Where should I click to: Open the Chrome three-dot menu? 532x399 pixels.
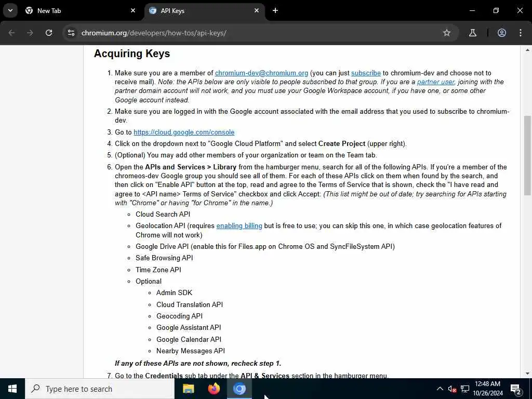coord(521,33)
